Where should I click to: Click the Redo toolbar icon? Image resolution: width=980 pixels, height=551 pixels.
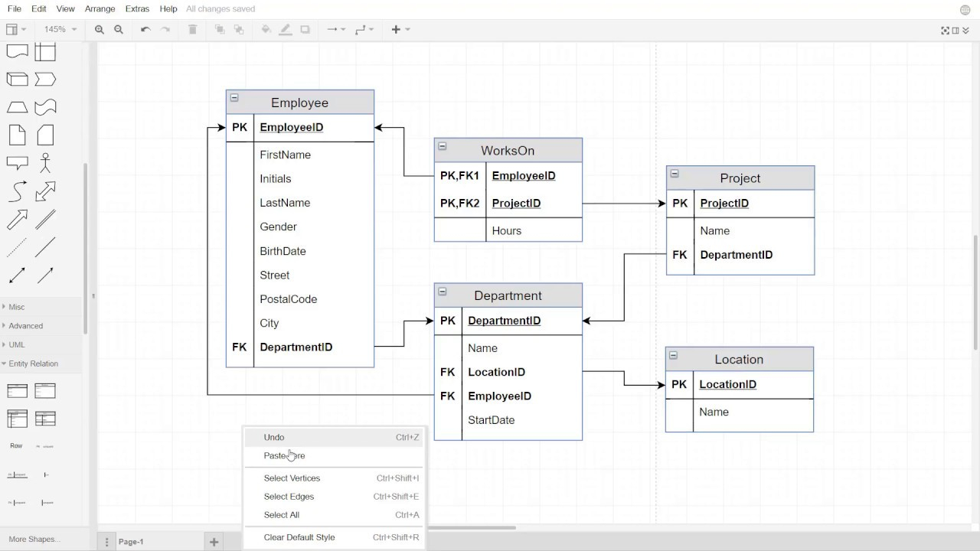click(165, 30)
